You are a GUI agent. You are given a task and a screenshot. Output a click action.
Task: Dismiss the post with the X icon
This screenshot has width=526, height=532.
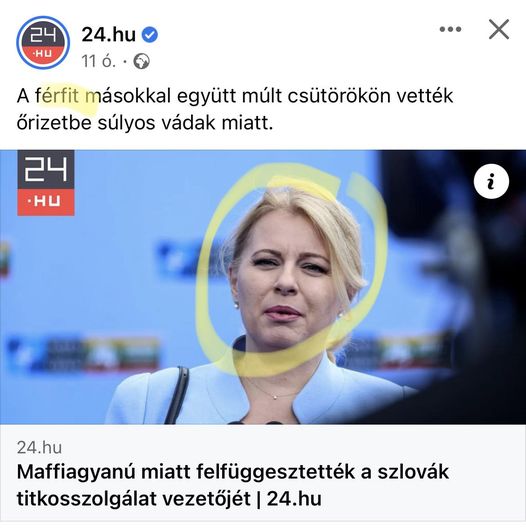499,29
